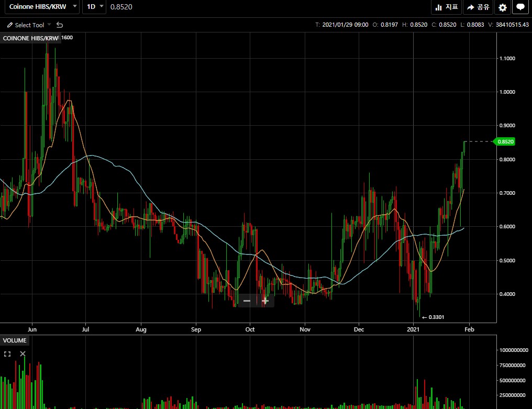
Task: Zoom in with the plus button
Action: pos(265,301)
